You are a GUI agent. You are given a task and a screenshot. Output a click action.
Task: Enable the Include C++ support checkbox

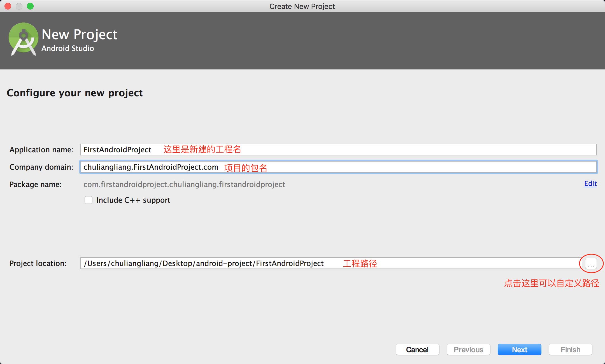[89, 200]
